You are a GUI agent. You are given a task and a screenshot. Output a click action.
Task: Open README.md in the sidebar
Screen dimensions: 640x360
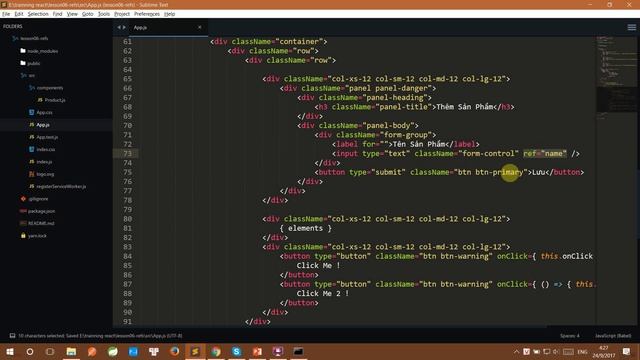[41, 223]
